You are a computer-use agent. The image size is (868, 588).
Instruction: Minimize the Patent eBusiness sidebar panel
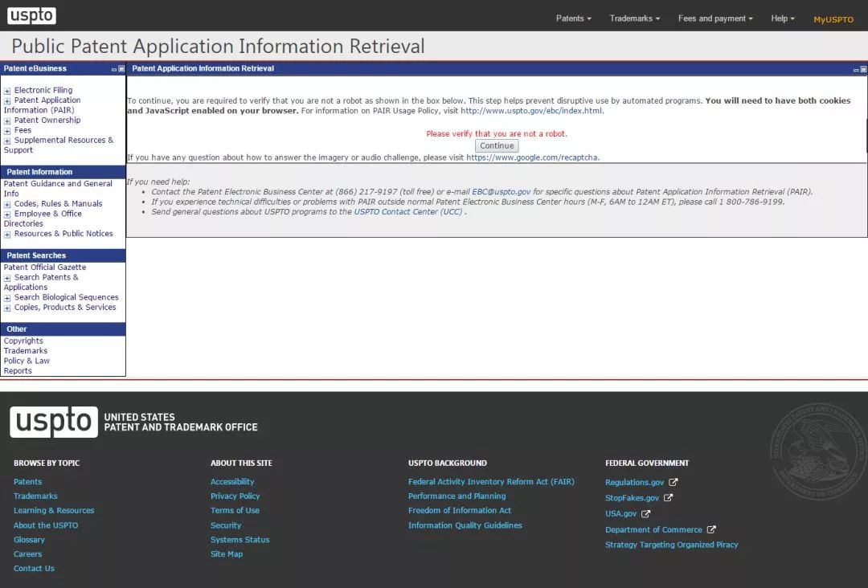[114, 69]
